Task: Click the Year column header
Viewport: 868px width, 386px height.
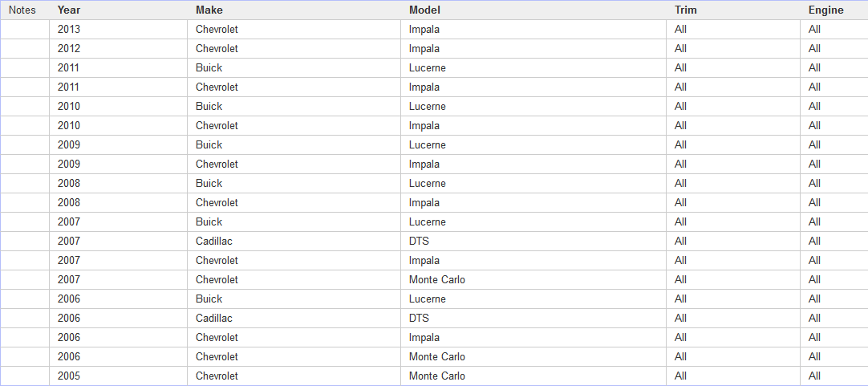Action: [118, 10]
